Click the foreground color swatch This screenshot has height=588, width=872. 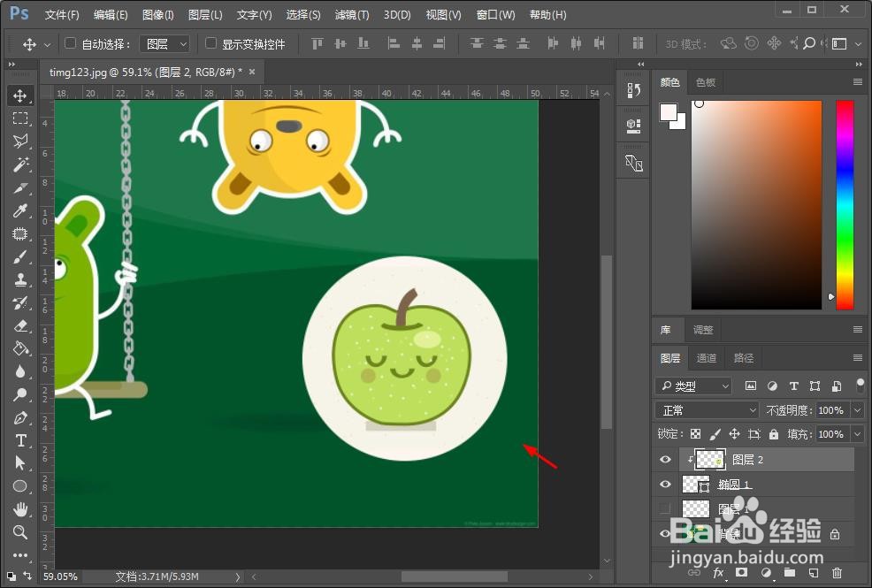(x=669, y=112)
